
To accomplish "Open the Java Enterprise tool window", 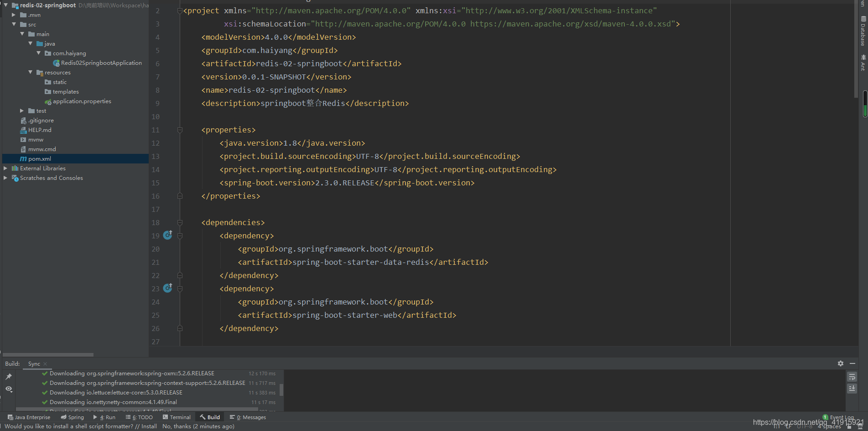I will coord(29,417).
